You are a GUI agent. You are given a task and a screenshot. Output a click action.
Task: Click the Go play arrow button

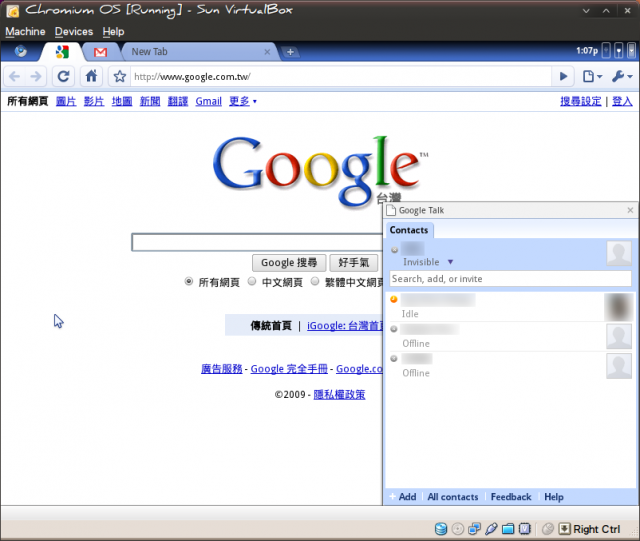[x=563, y=76]
